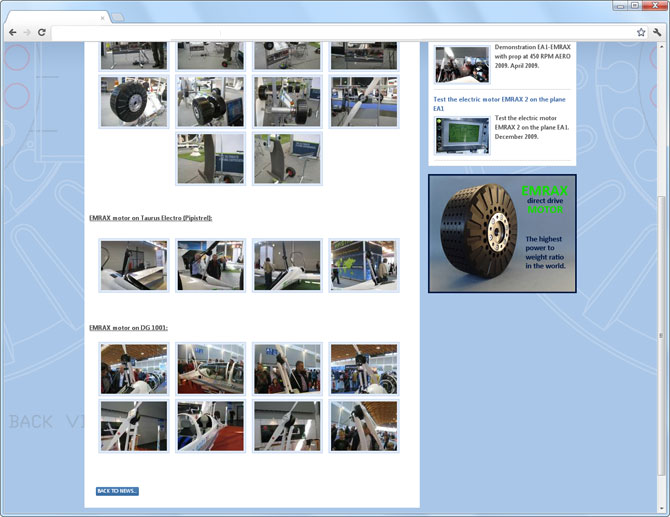
Task: Open the close-up black EMRAX motor photo
Action: tap(134, 102)
